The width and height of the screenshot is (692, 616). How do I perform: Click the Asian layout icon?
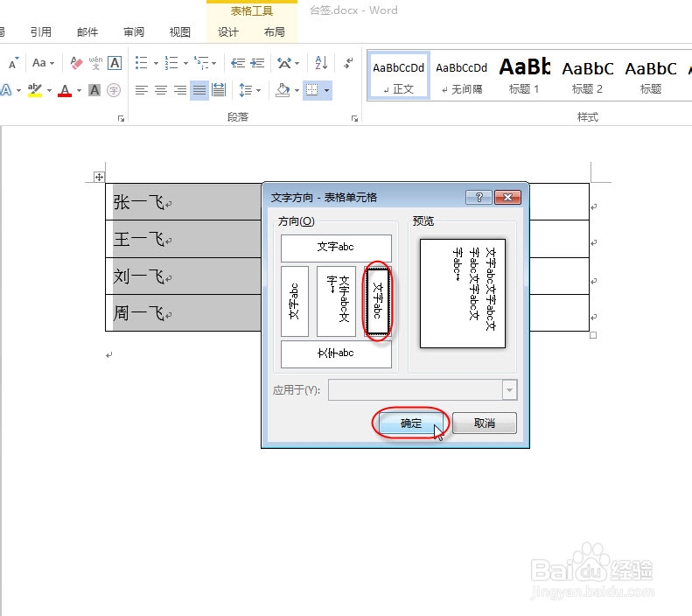(284, 63)
